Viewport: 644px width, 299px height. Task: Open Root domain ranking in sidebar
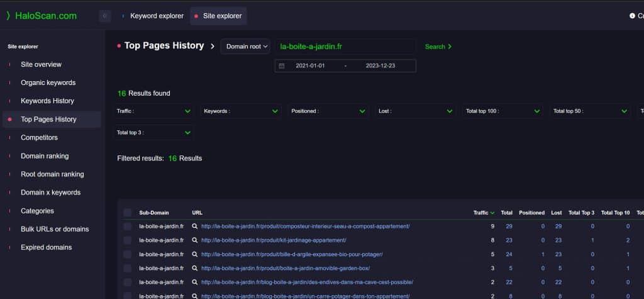coord(52,174)
